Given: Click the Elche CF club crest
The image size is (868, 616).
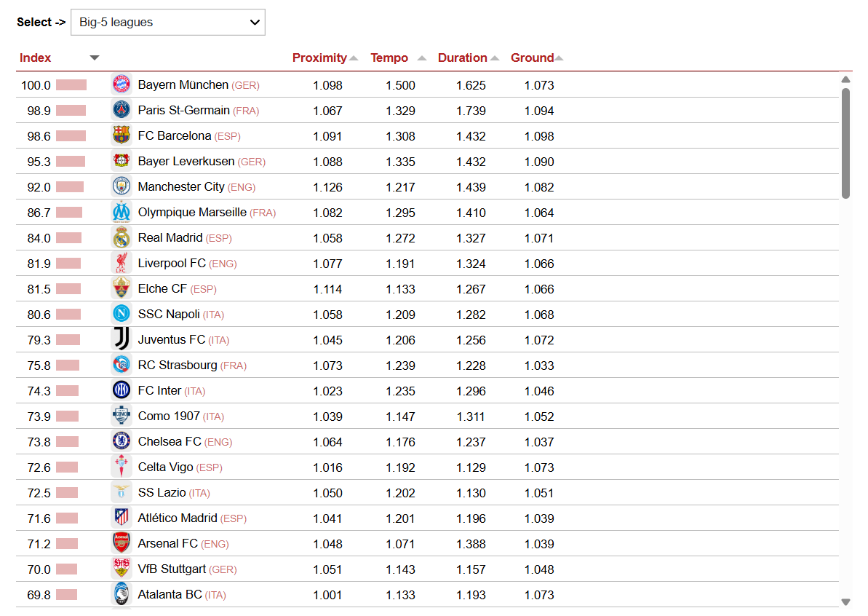Looking at the screenshot, I should 122,288.
